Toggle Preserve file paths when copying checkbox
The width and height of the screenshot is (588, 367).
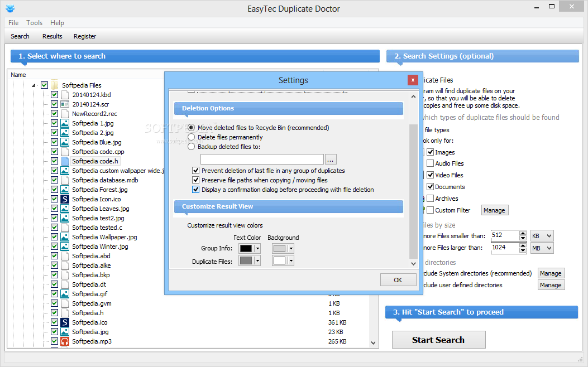pyautogui.click(x=195, y=180)
